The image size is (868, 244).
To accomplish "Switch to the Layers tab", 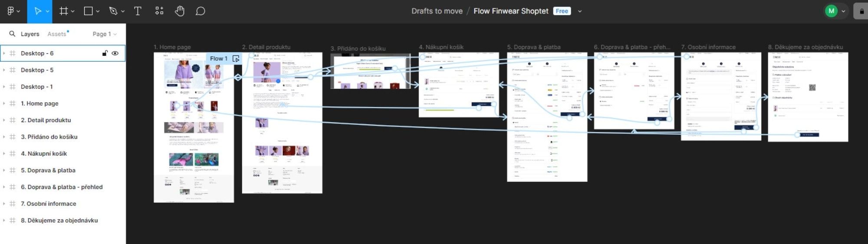I will click(x=30, y=34).
